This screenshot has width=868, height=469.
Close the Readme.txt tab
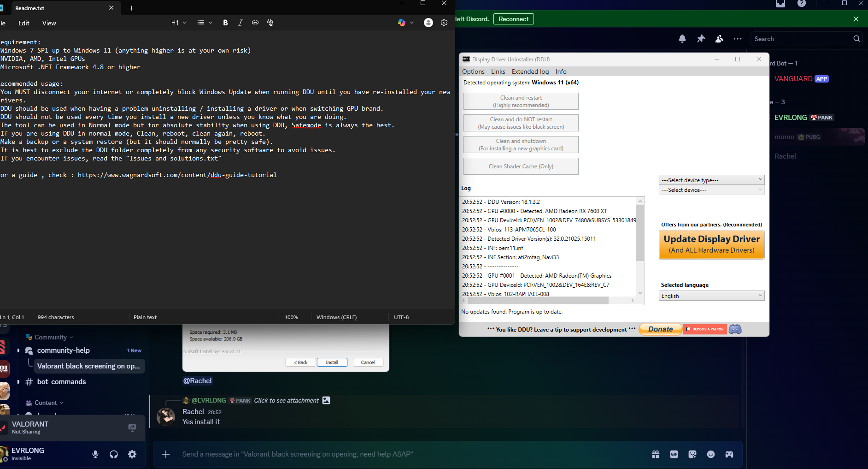pos(111,8)
